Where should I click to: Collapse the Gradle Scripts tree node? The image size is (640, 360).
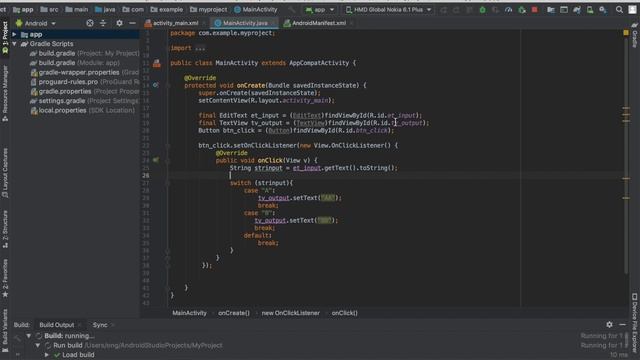click(x=14, y=44)
